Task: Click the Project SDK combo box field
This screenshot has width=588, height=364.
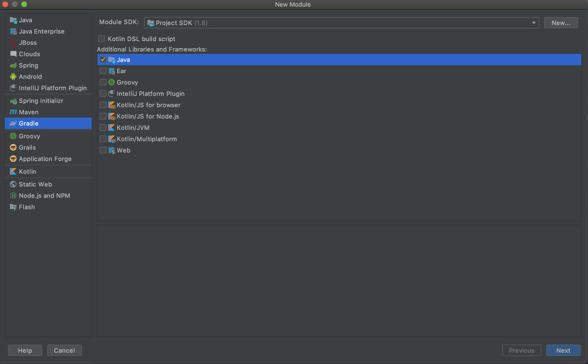Action: pyautogui.click(x=337, y=23)
